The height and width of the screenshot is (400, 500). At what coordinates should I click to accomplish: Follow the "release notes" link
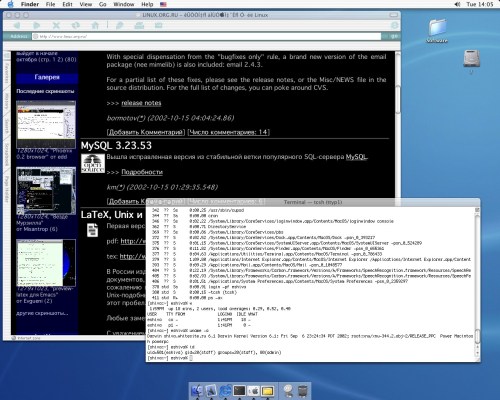141,103
